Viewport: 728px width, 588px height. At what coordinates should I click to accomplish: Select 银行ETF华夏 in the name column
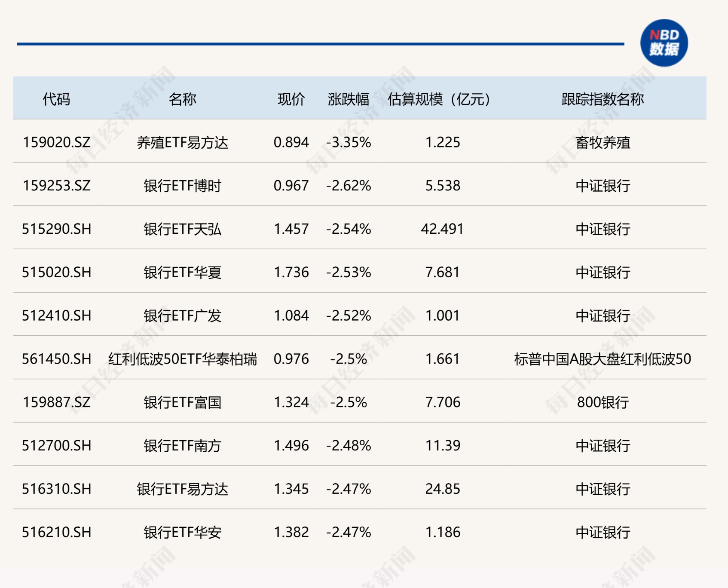(x=183, y=273)
